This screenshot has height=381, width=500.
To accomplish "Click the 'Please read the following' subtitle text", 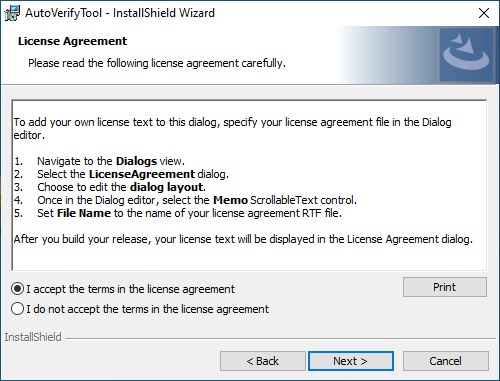I will pos(157,63).
